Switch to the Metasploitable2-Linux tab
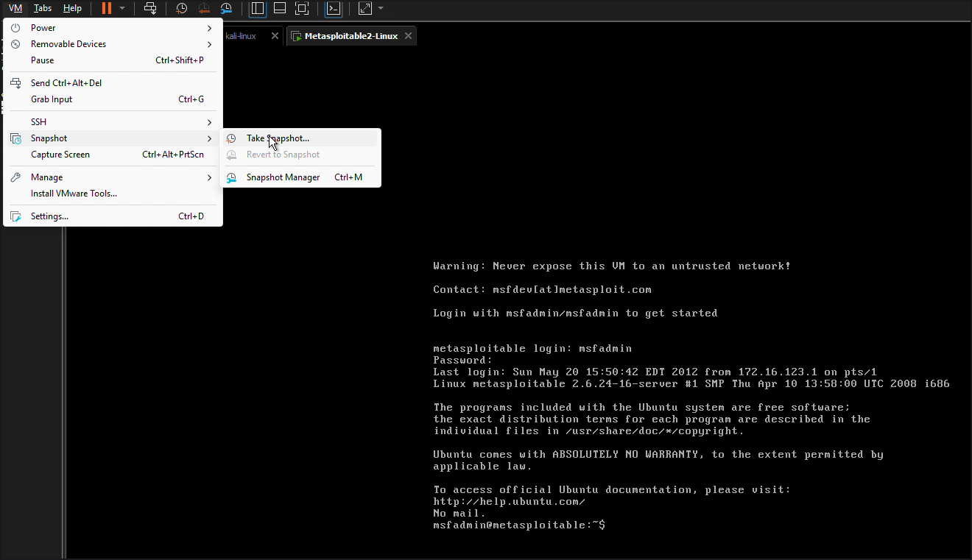Screen dimensions: 972x560 click(351, 36)
